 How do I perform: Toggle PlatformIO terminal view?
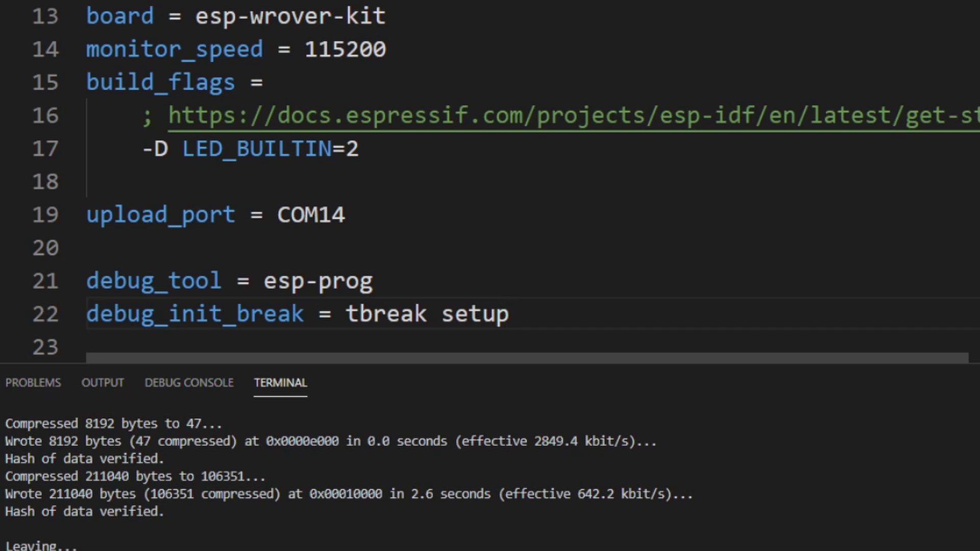click(x=280, y=382)
